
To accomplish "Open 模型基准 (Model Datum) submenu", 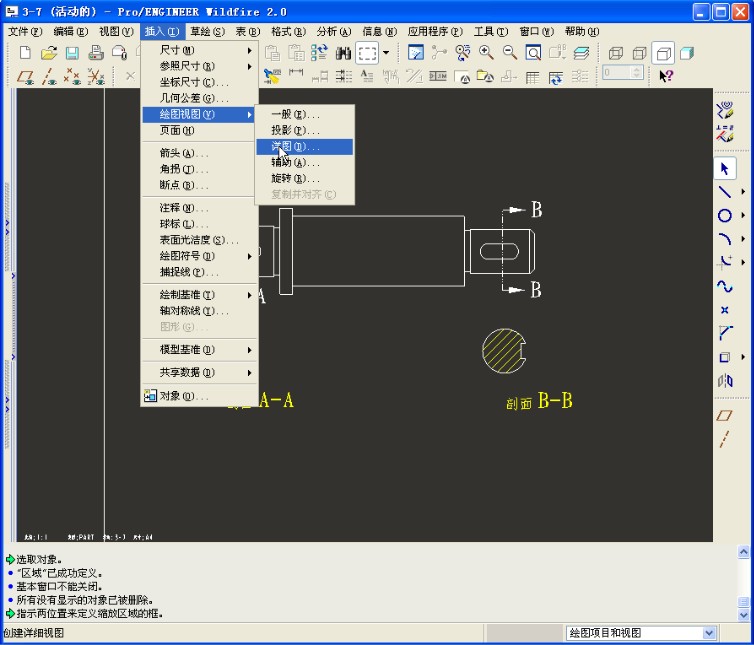I will [x=199, y=350].
